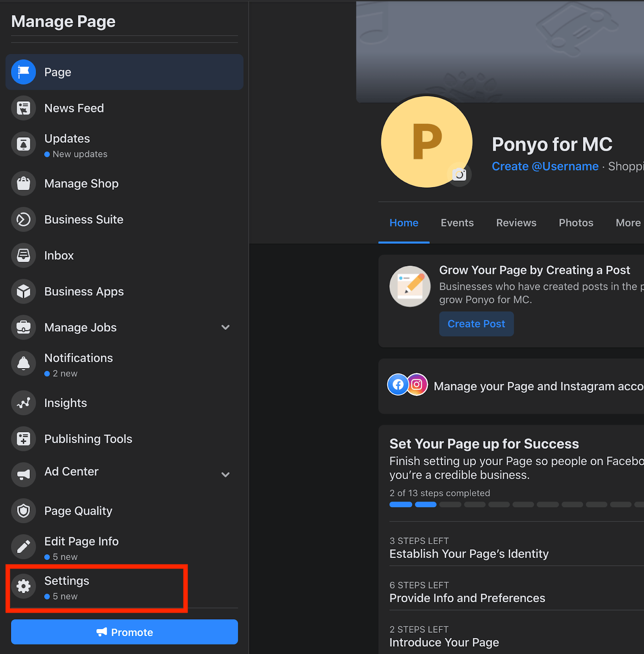Image resolution: width=644 pixels, height=654 pixels.
Task: Open Establish Your Page's Identity steps
Action: coord(517,548)
